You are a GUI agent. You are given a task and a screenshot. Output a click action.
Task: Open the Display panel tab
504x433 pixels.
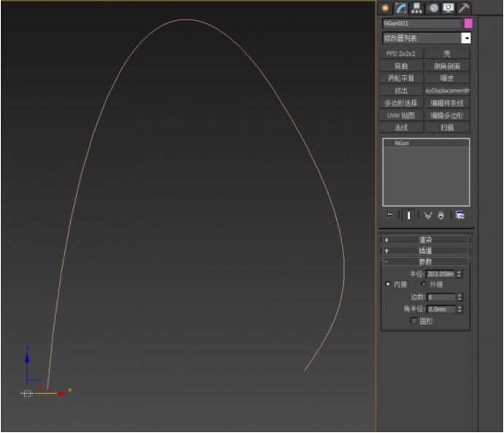448,8
